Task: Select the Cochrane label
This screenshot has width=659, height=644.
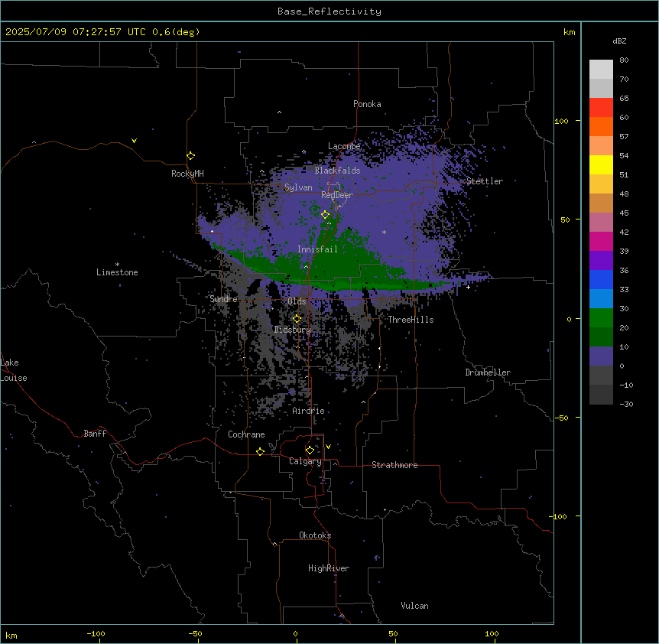Action: coord(246,434)
